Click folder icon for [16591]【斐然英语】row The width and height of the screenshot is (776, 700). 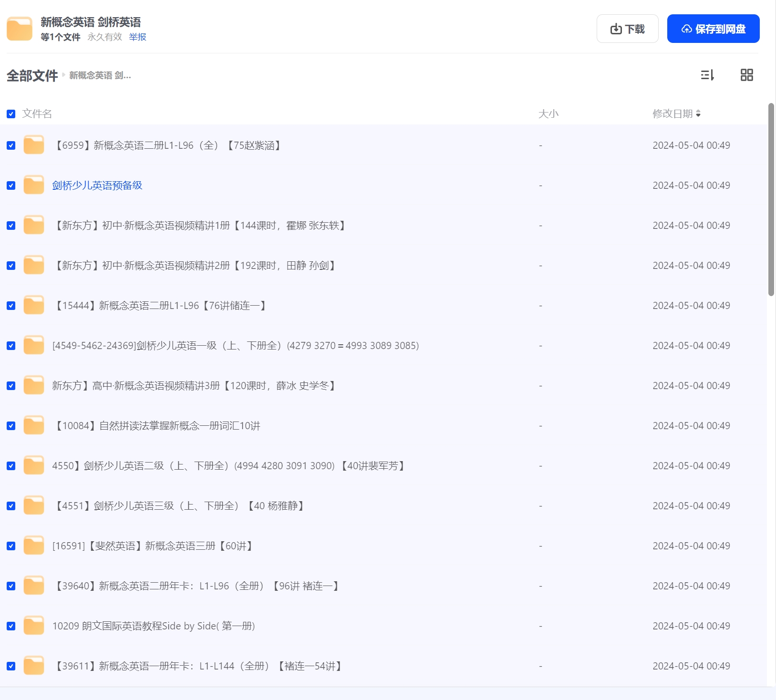tap(34, 546)
